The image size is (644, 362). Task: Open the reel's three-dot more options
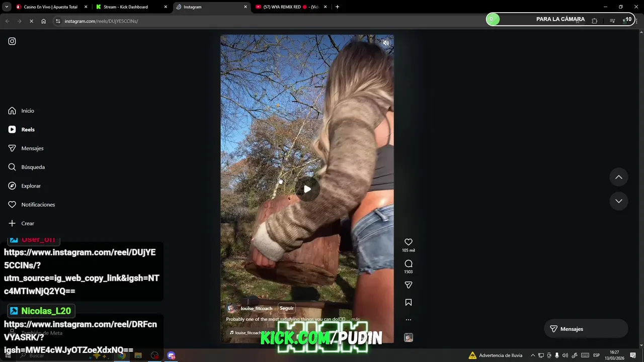click(409, 320)
